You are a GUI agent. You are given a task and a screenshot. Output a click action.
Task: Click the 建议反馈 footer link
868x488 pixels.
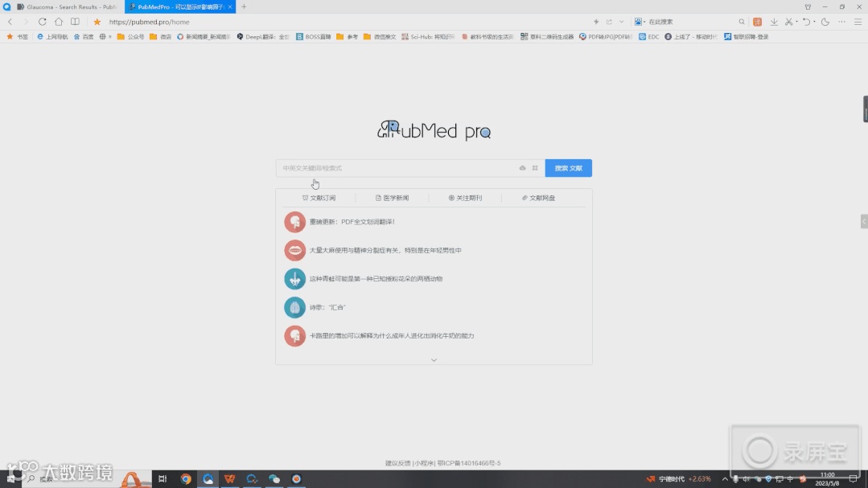point(398,463)
